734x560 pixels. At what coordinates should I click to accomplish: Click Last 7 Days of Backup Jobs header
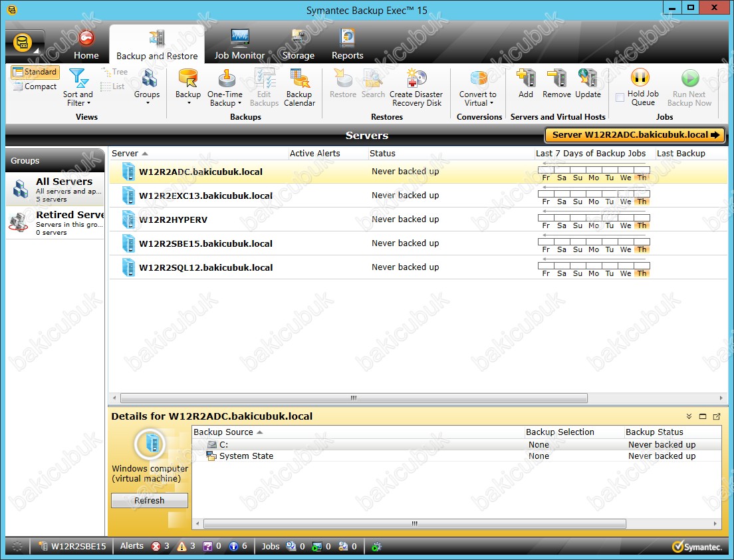pos(594,153)
